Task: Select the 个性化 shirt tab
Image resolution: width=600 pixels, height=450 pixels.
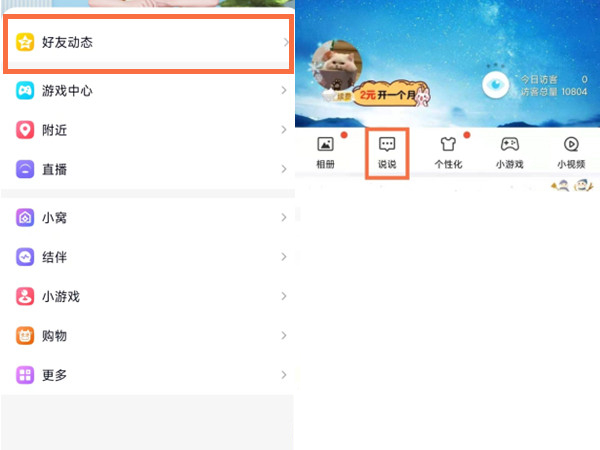Action: 448,153
